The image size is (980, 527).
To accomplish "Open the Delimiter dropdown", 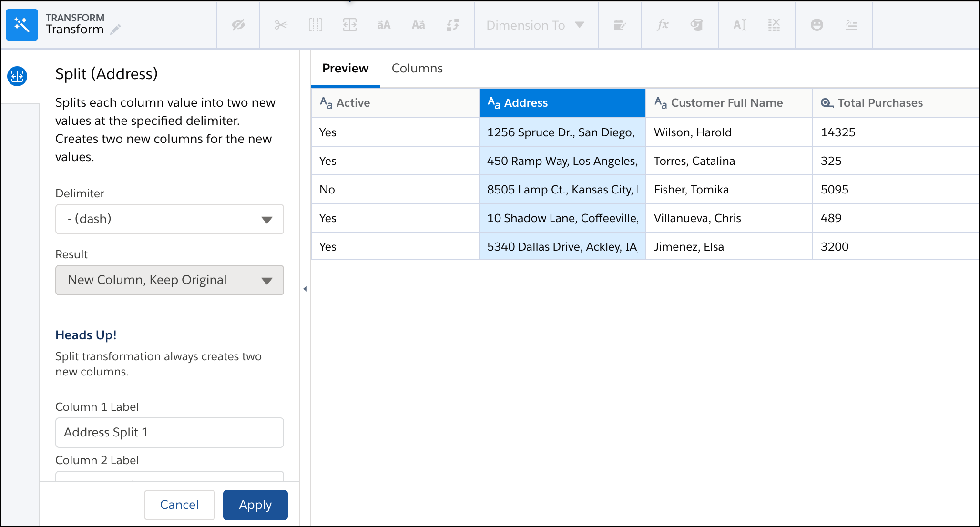I will [x=169, y=219].
